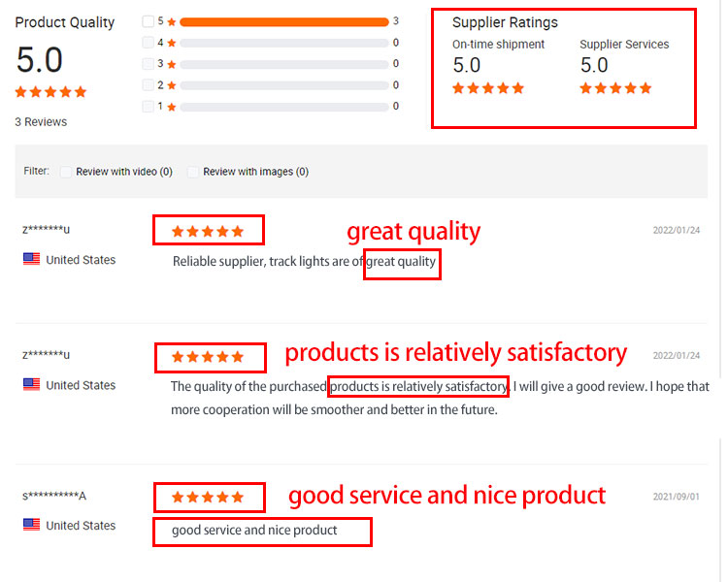Toggle the Review with images filter
This screenshot has width=728, height=582.
(x=193, y=172)
